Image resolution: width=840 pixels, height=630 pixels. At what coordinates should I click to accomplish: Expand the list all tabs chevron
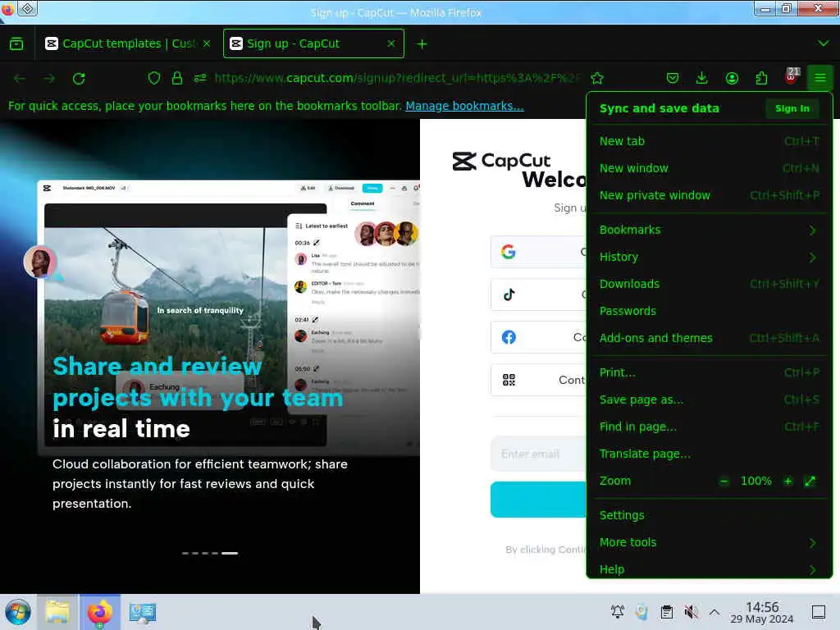824,43
